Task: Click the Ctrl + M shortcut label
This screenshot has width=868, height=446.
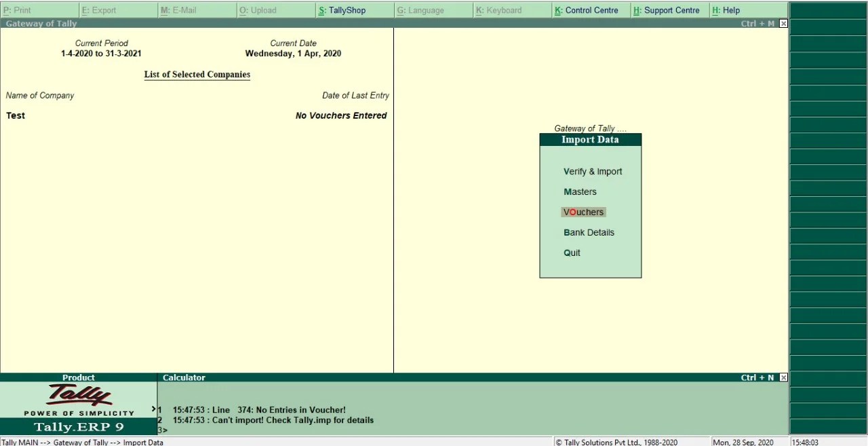Action: click(757, 24)
